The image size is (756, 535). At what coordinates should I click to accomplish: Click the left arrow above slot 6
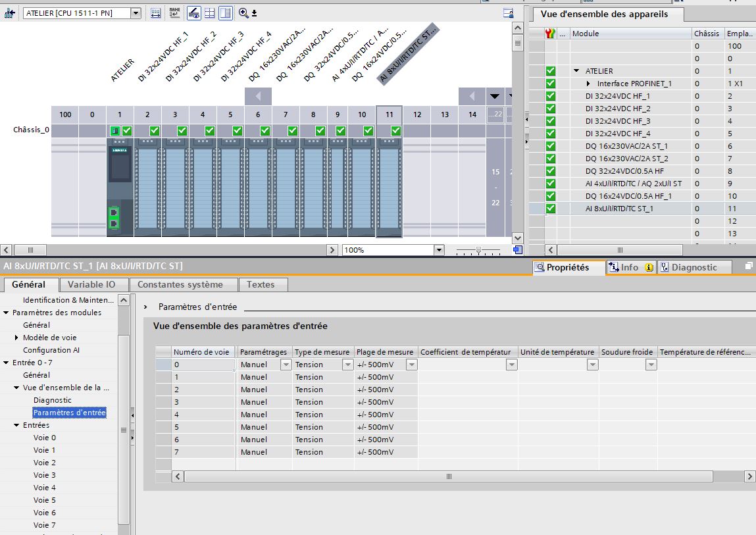coord(258,97)
